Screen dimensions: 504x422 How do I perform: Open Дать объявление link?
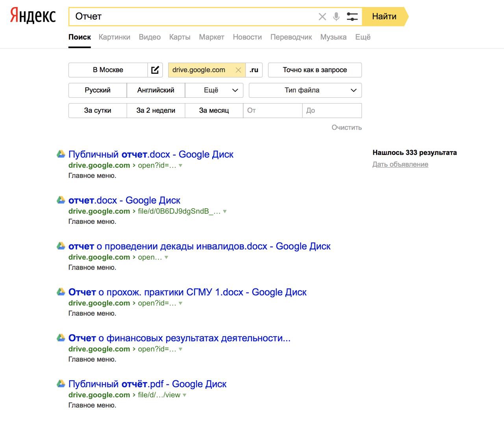(400, 164)
